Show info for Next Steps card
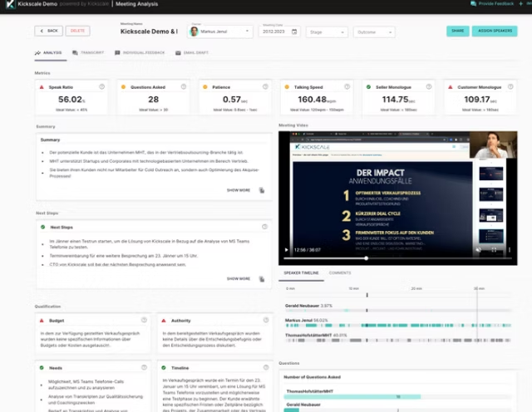 pyautogui.click(x=264, y=227)
